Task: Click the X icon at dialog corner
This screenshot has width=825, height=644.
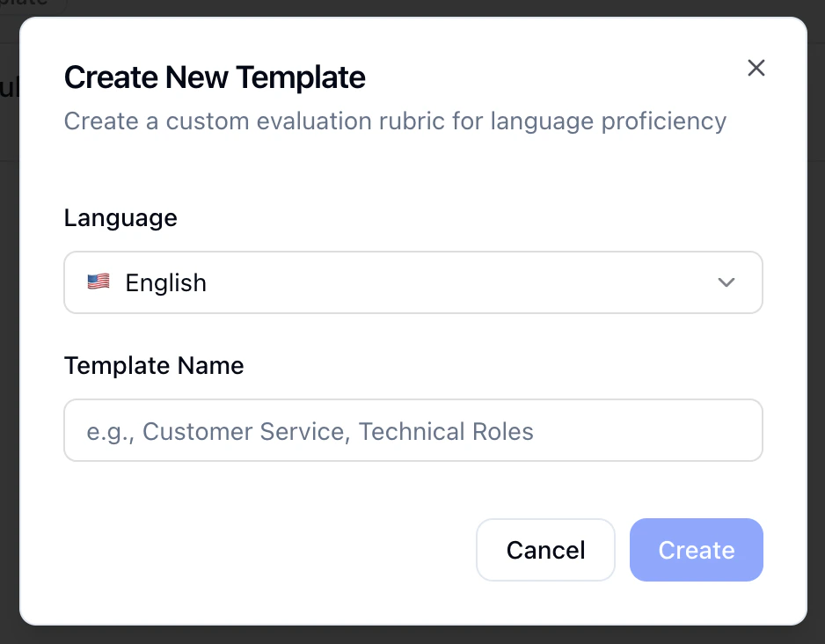Action: (x=756, y=68)
